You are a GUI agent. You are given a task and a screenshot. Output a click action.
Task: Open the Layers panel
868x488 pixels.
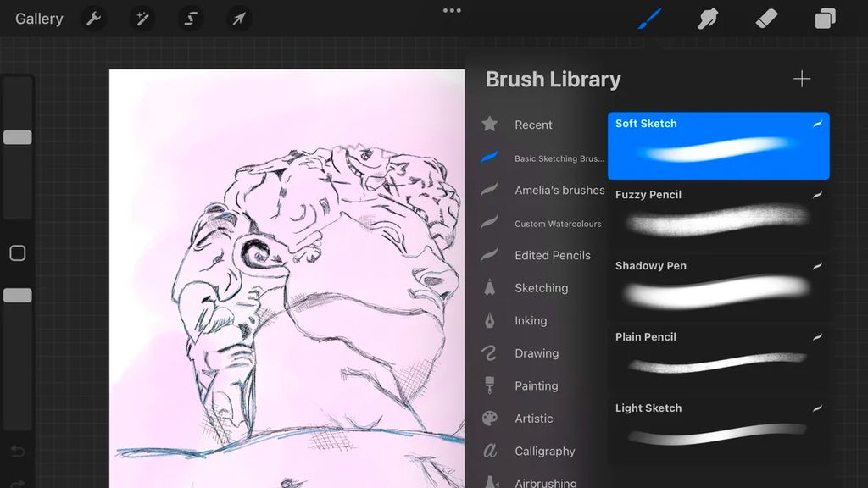point(823,17)
